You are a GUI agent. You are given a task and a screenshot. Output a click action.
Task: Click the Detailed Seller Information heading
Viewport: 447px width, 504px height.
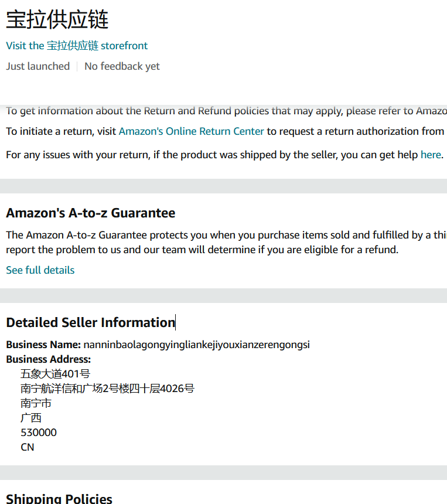click(90, 322)
